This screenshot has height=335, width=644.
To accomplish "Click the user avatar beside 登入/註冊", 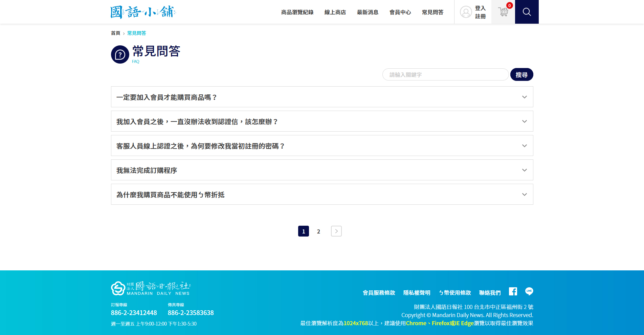I will click(x=466, y=12).
